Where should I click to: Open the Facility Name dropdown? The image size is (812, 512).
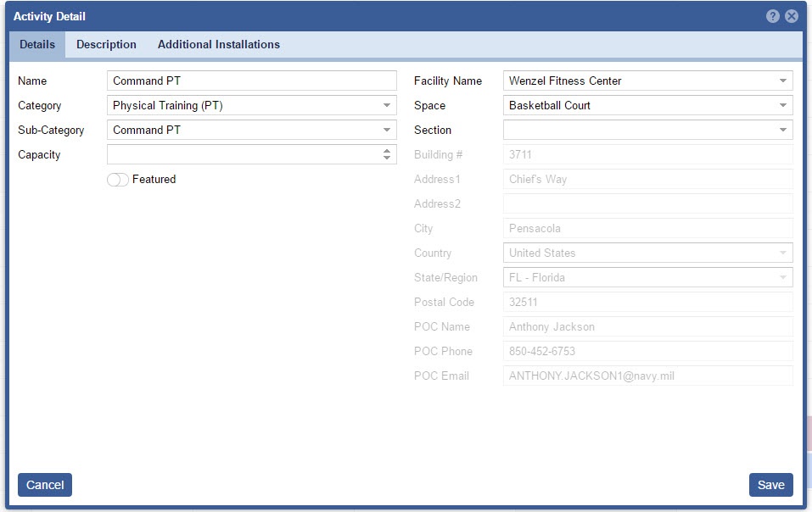point(782,81)
